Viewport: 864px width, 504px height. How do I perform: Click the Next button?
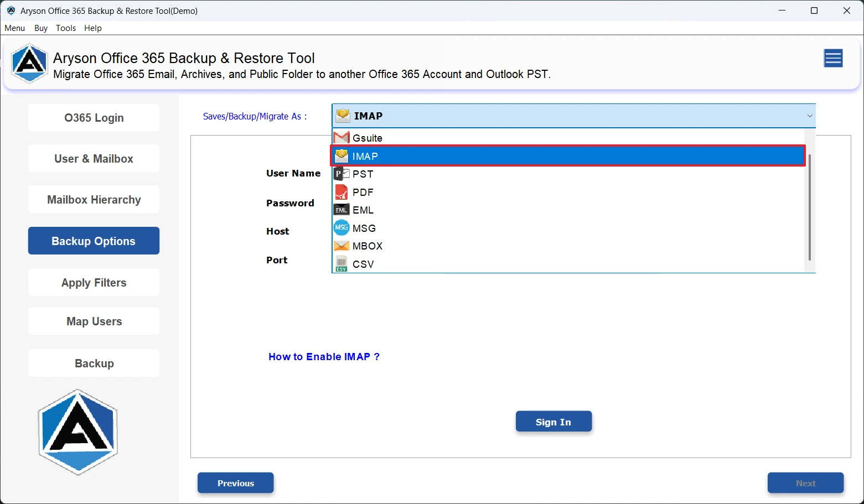[805, 483]
